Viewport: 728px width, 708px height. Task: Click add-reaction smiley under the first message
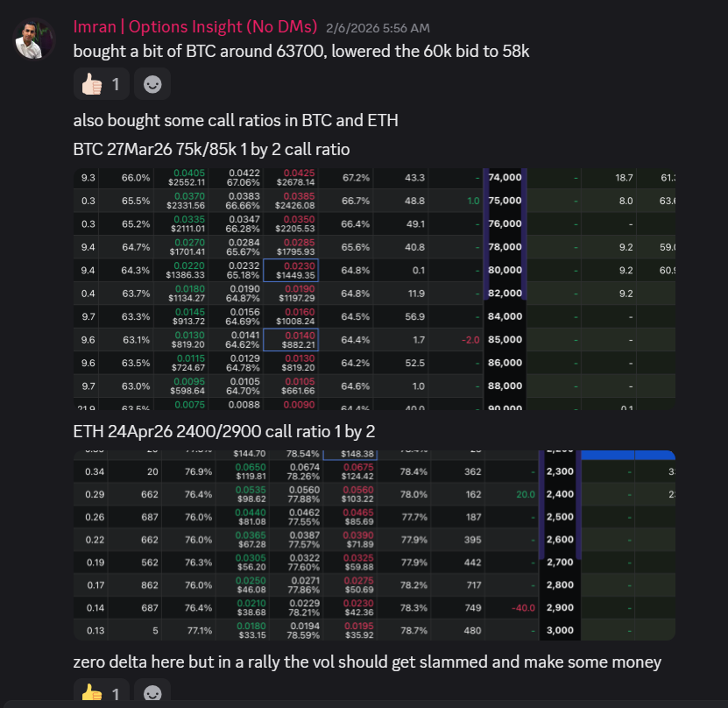152,84
